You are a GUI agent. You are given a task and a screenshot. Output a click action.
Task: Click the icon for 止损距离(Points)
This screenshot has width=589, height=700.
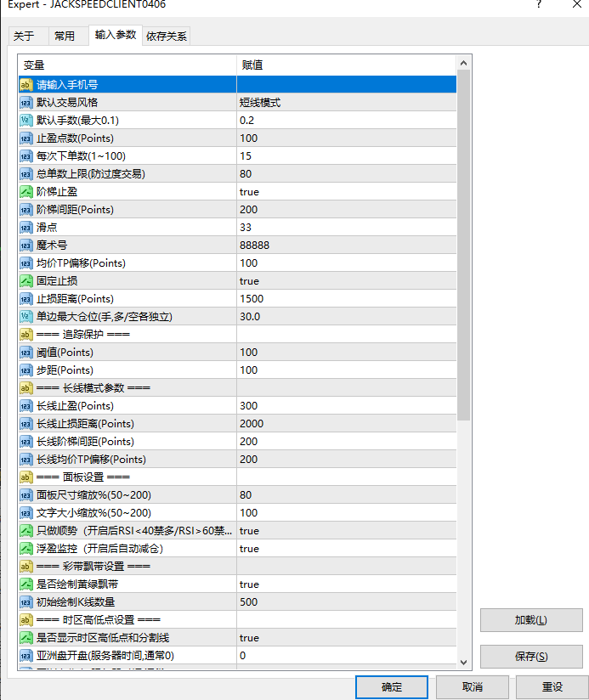click(x=25, y=299)
